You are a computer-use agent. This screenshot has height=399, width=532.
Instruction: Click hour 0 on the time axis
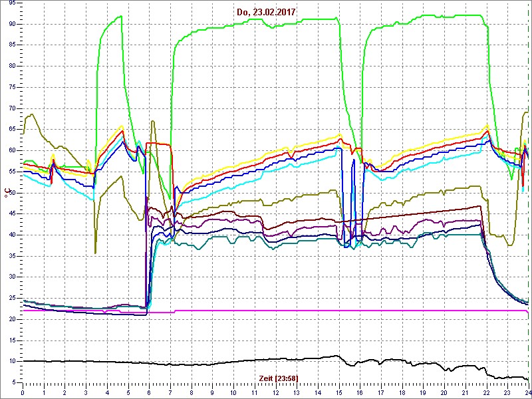(x=23, y=393)
